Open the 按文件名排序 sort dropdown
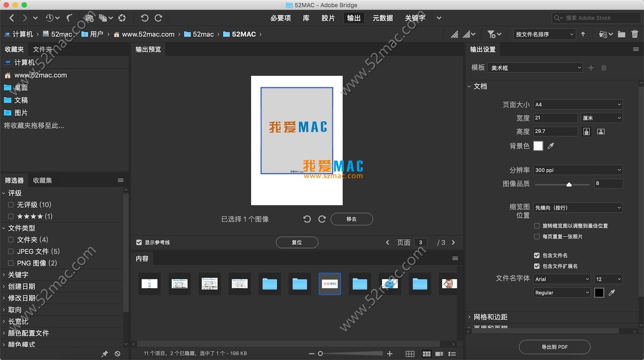Viewport: 644px width, 360px height. point(544,34)
